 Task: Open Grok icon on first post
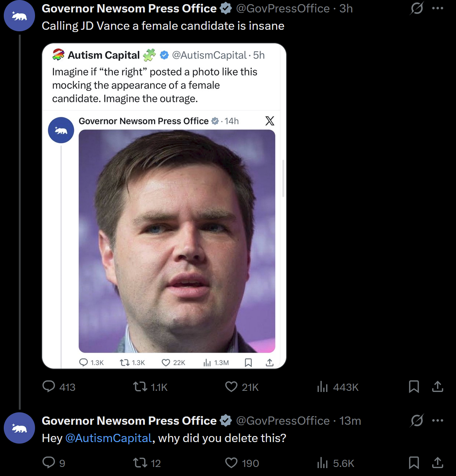[417, 8]
